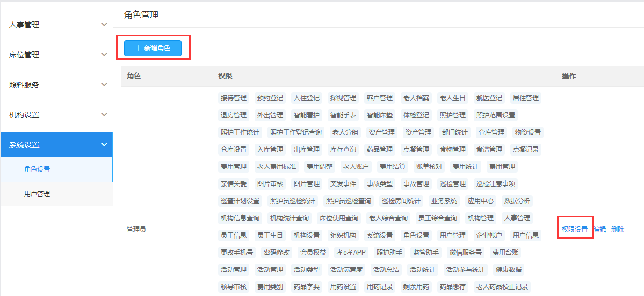Image resolution: width=644 pixels, height=296 pixels.
Task: Click the 智能床垫 permission tag
Action: pos(380,115)
